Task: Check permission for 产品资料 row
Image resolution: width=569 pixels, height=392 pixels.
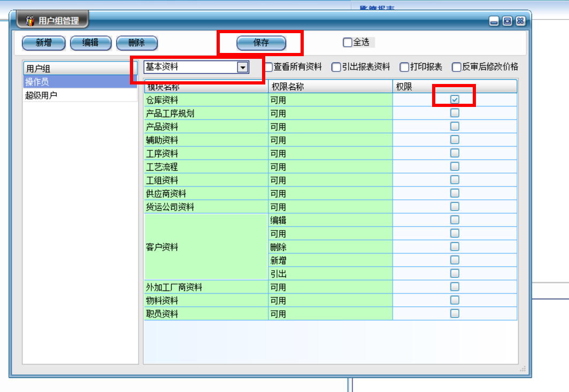Action: (455, 126)
